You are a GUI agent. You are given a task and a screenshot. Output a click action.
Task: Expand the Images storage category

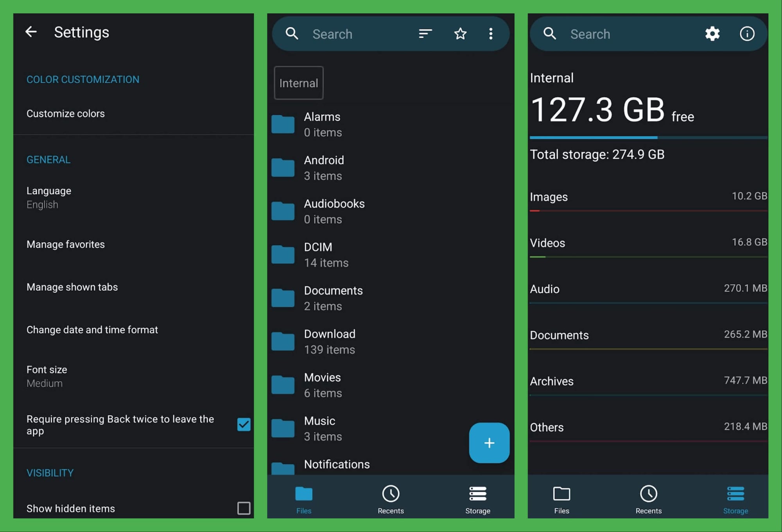pos(648,197)
